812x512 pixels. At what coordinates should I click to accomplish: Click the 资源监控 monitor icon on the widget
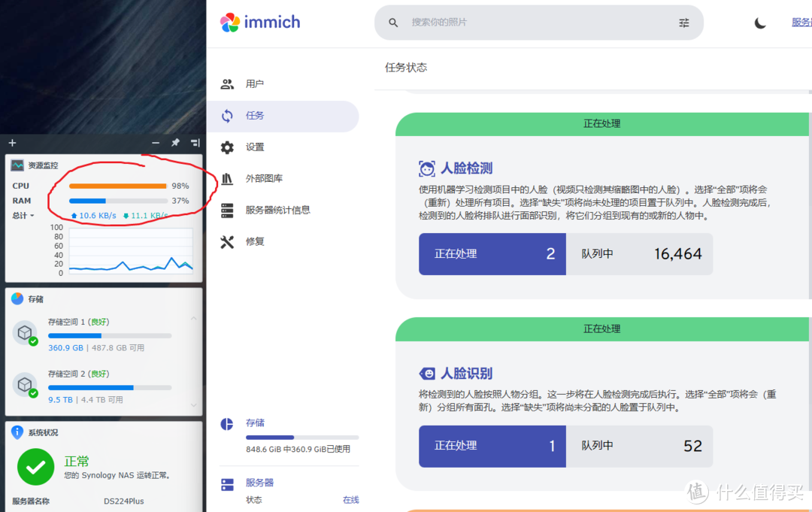point(17,165)
